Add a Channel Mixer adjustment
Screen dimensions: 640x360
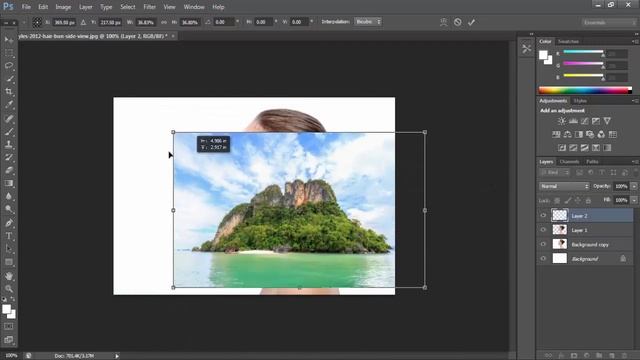coord(601,134)
